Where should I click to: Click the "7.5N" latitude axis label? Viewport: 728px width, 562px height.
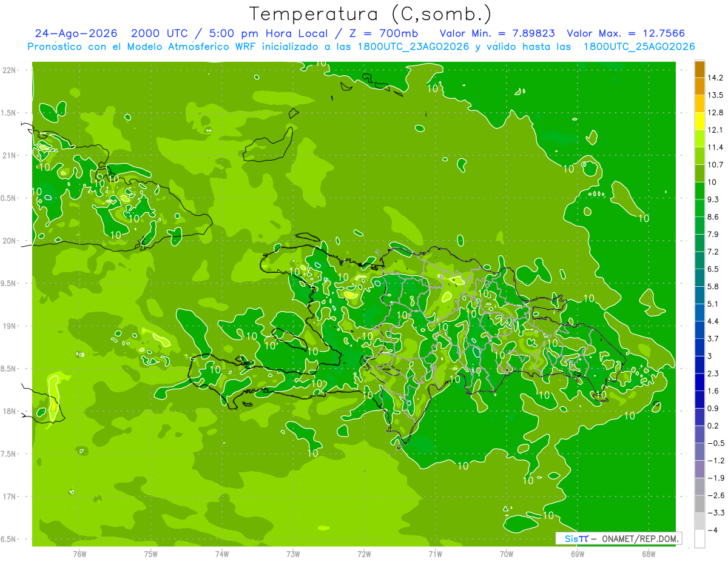pos(8,454)
